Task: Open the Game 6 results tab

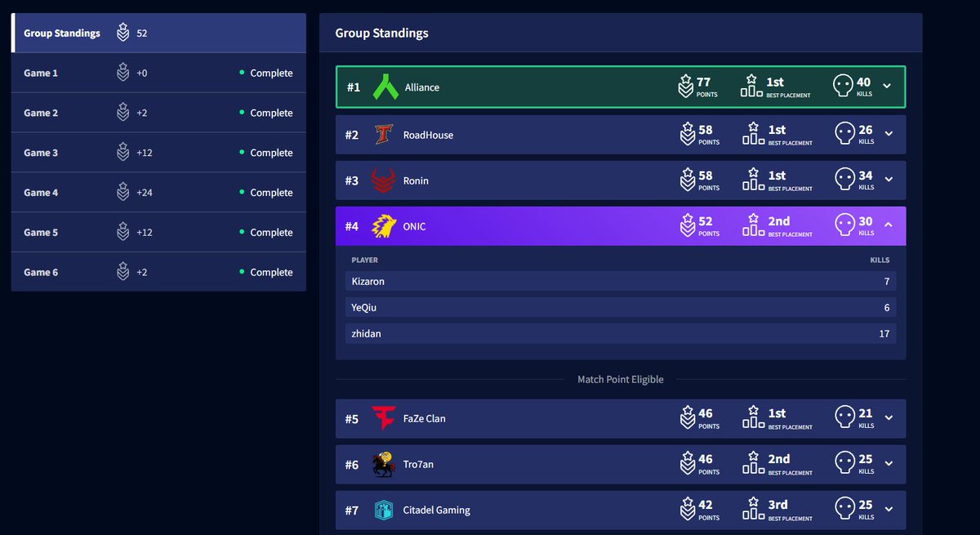Action: point(158,272)
